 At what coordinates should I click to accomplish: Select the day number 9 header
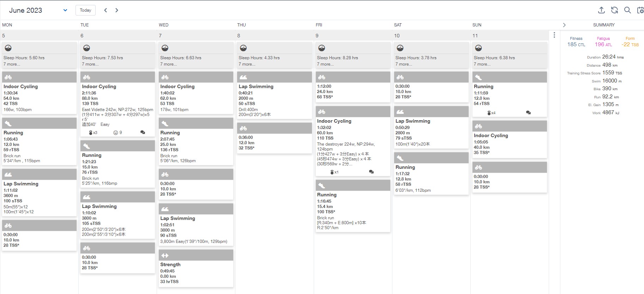(317, 36)
